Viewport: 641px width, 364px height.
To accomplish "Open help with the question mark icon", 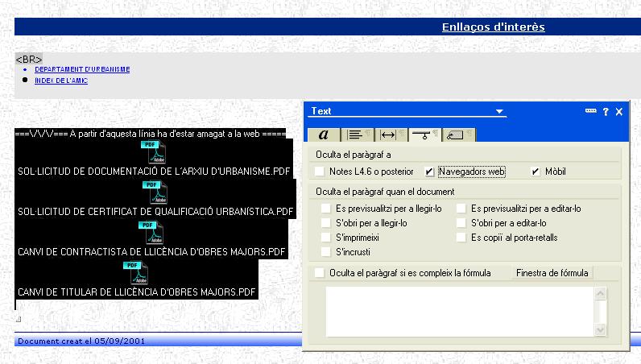I will click(x=606, y=112).
